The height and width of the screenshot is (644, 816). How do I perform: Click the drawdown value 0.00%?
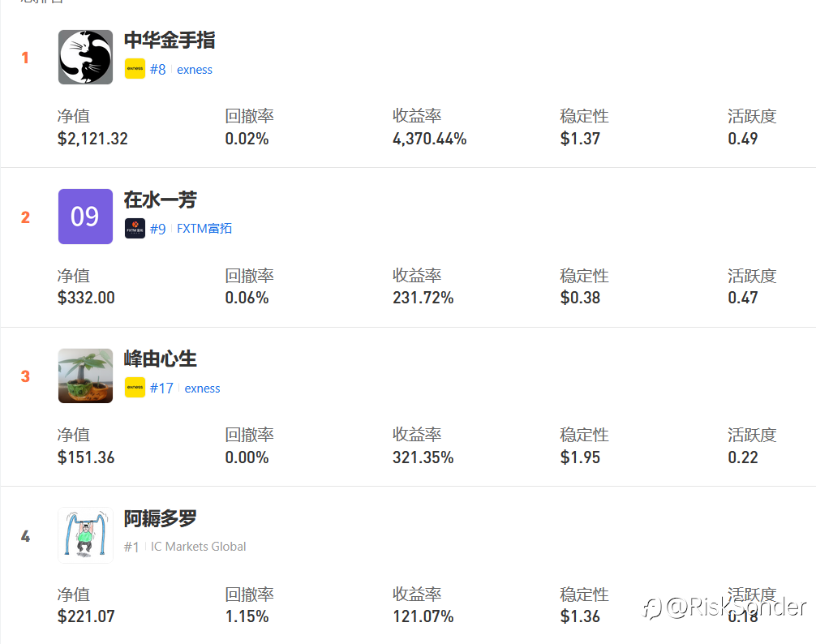point(247,457)
